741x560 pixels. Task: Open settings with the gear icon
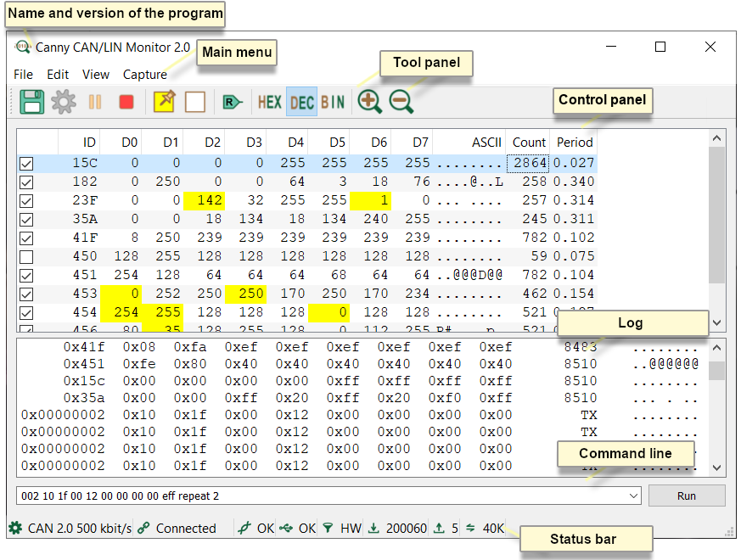point(64,102)
